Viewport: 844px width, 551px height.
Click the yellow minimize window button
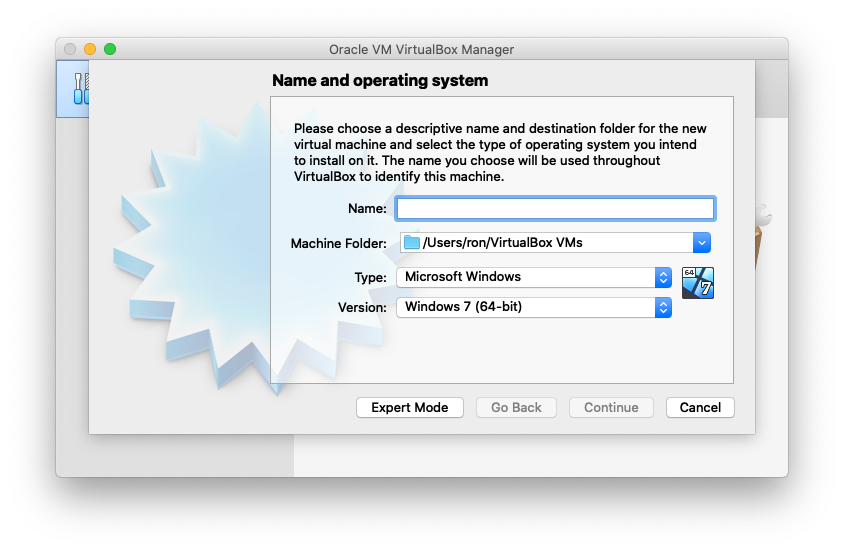(x=90, y=49)
